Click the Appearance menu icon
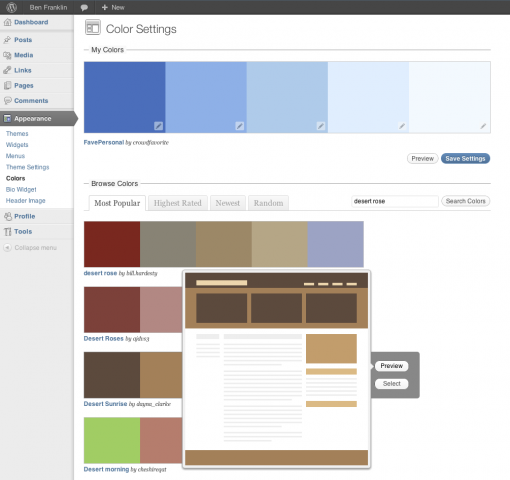Image resolution: width=510 pixels, height=480 pixels. pyautogui.click(x=7, y=118)
